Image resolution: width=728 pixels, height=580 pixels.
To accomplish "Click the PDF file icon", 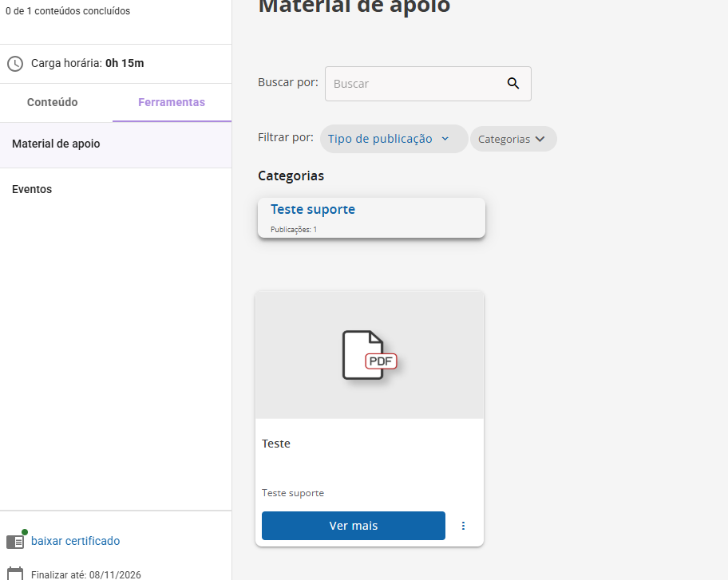I will (x=369, y=356).
